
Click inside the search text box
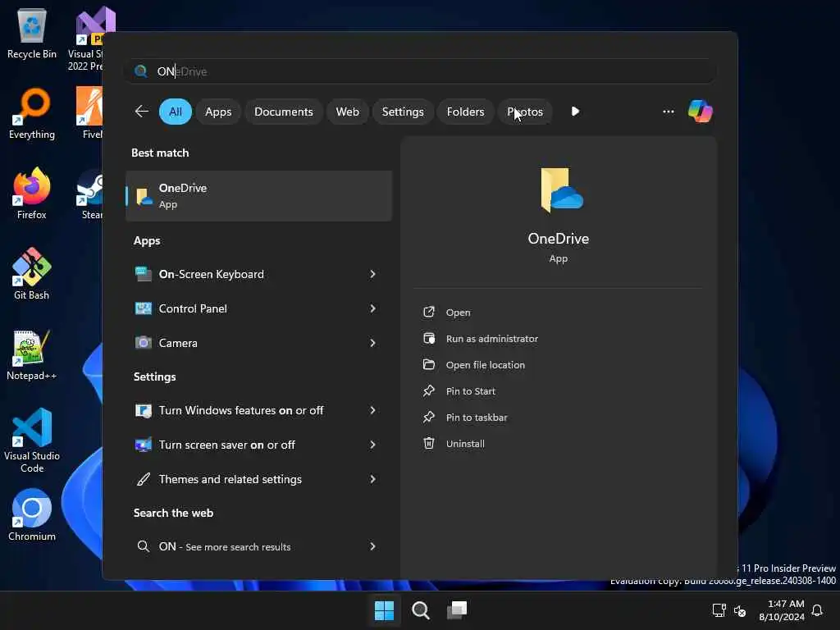pos(420,71)
